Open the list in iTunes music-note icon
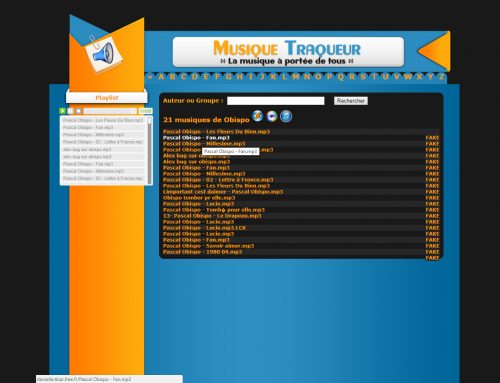500x383 pixels. pos(286,116)
